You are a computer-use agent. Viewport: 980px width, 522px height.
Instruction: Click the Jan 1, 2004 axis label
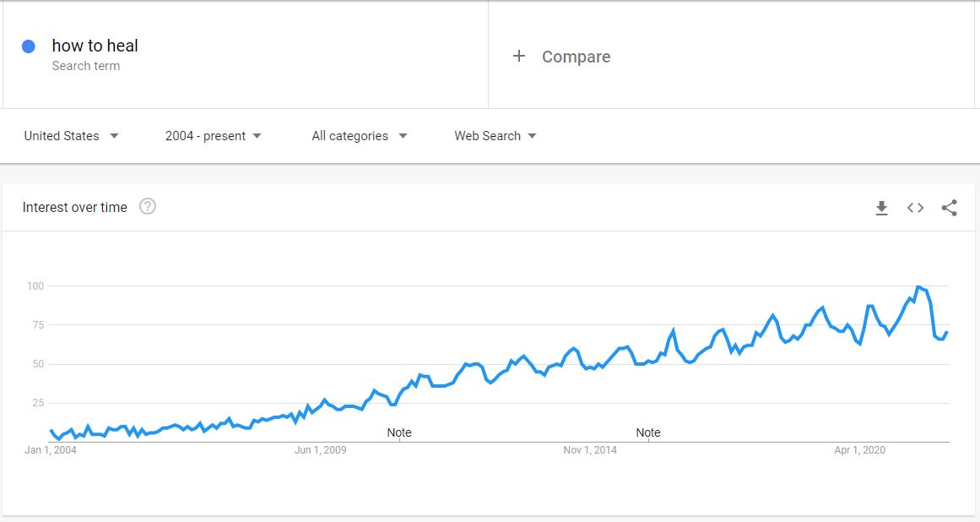tap(50, 450)
